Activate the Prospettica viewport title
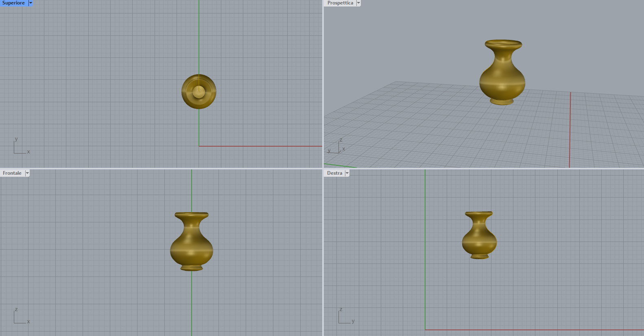This screenshot has height=336, width=644. coord(340,3)
